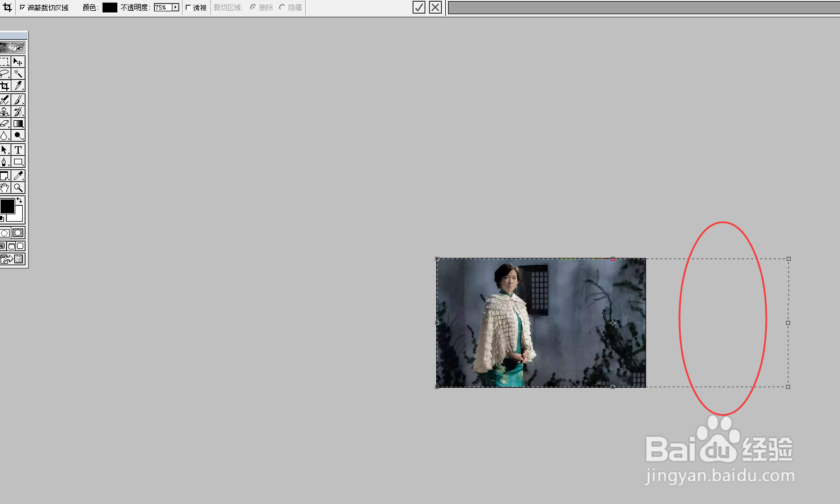Screen dimensions: 840x504
Task: Select the Clone Stamp tool
Action: click(5, 112)
